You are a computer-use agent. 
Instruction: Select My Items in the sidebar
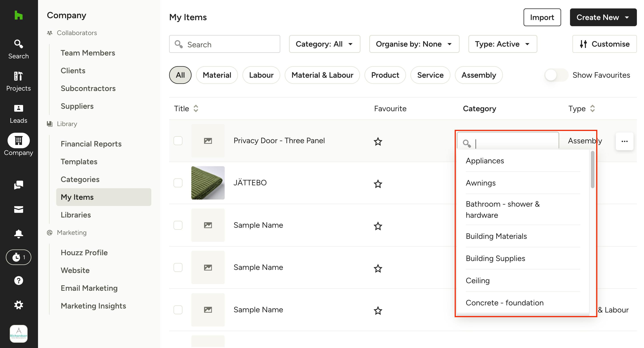pos(104,197)
